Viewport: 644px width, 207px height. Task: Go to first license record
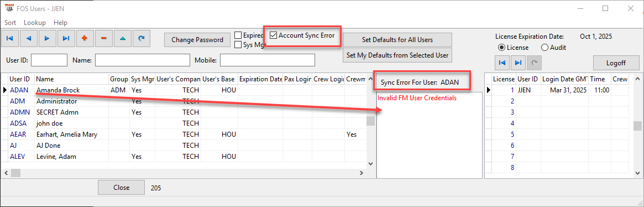(x=502, y=63)
